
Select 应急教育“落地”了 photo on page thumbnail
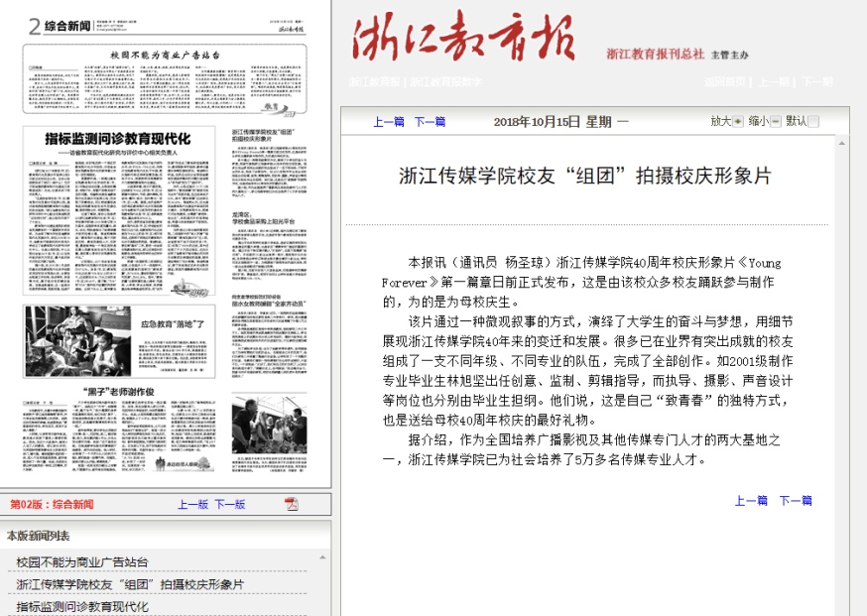pos(78,341)
